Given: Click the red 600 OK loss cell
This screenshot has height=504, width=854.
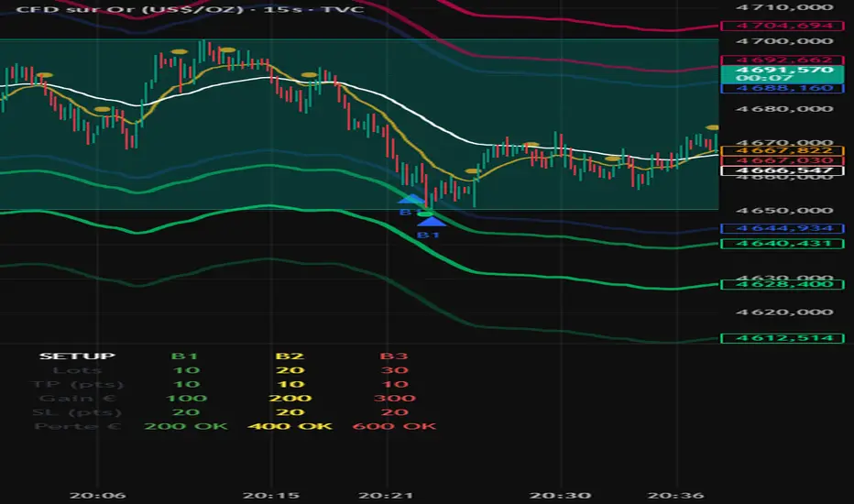Looking at the screenshot, I should click(x=395, y=426).
